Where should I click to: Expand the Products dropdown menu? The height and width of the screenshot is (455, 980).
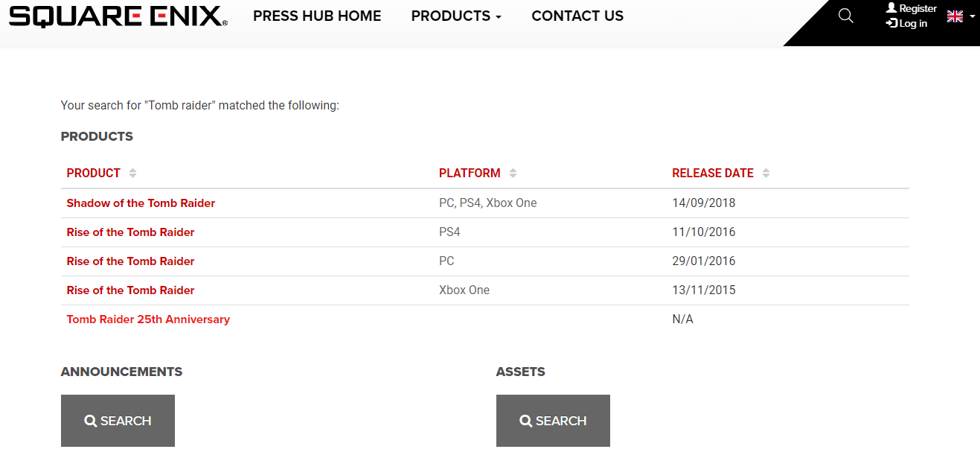(x=456, y=16)
